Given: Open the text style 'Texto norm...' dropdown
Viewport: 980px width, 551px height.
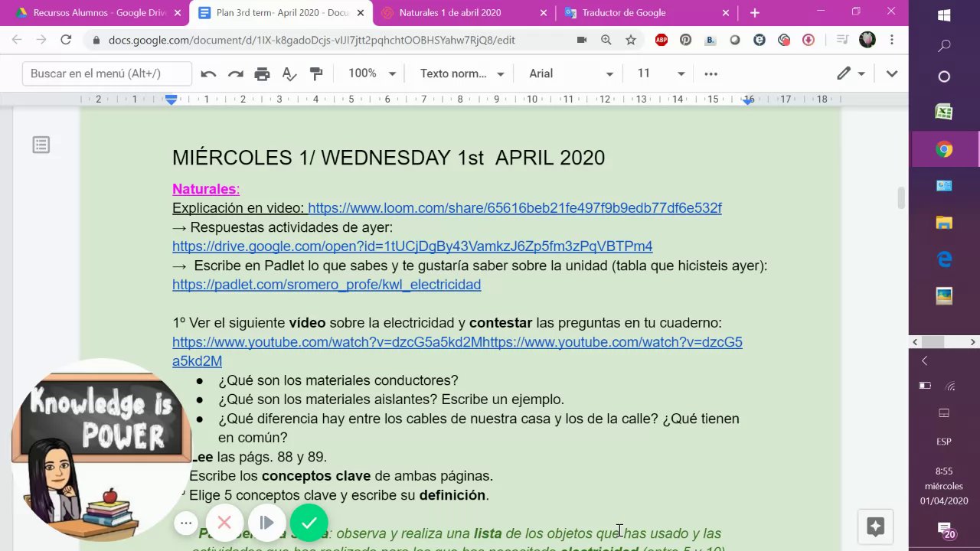Looking at the screenshot, I should [x=462, y=73].
